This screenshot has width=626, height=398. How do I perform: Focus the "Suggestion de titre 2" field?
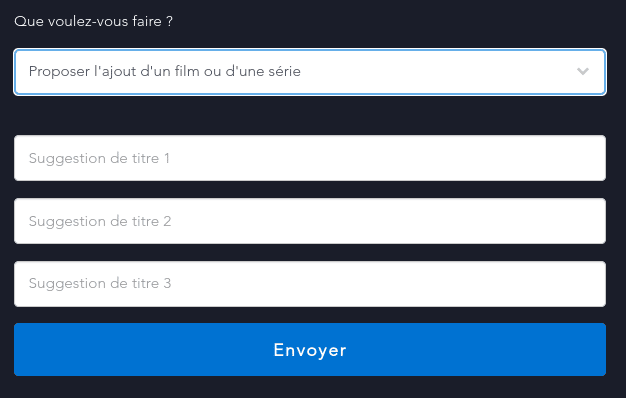tap(310, 221)
